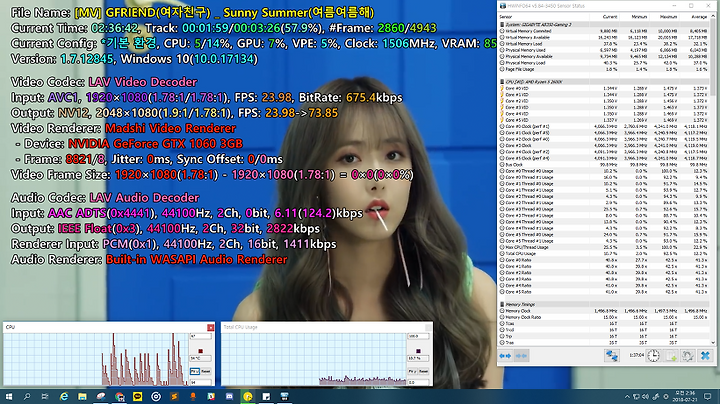Screen dimensions: 720x404
Task: Click Reset in Total CPU Usage graph
Action: (423, 371)
